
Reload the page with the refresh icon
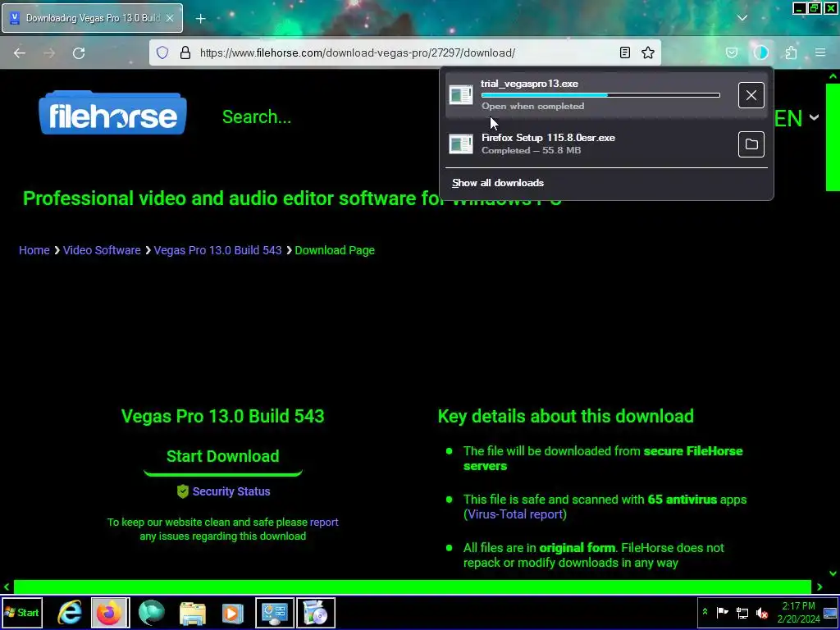point(79,52)
